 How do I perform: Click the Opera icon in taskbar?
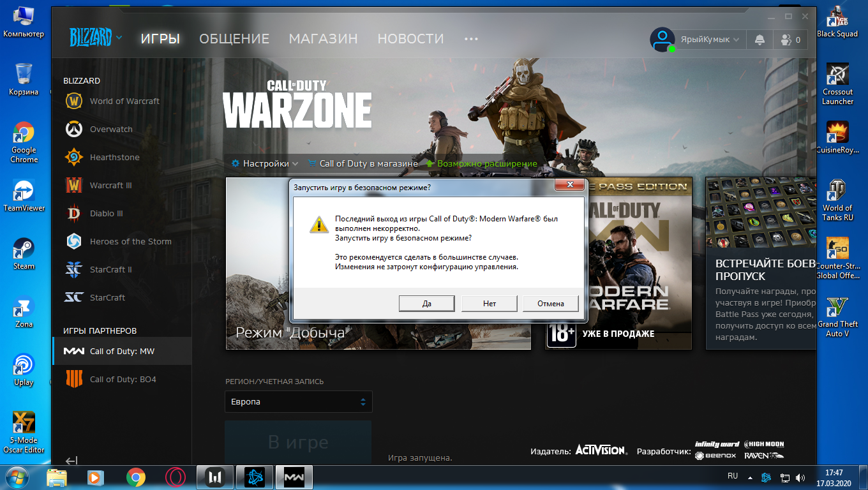point(176,477)
